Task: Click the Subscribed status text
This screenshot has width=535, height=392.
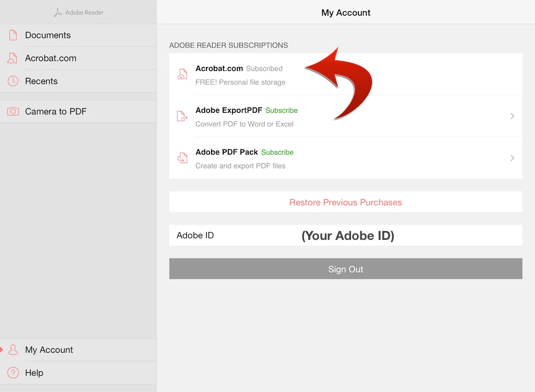Action: 264,68
